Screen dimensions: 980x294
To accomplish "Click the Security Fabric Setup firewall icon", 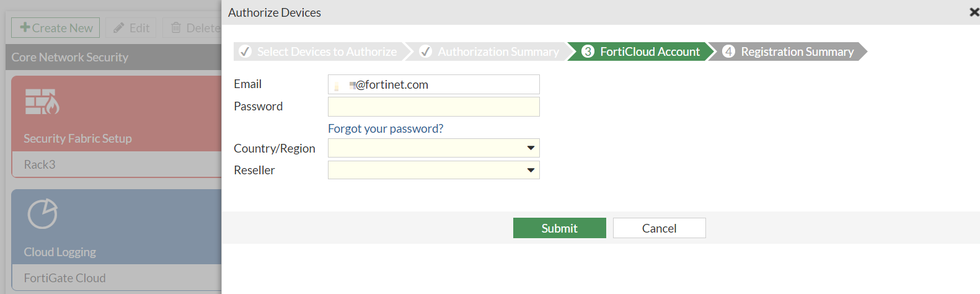I will (42, 102).
